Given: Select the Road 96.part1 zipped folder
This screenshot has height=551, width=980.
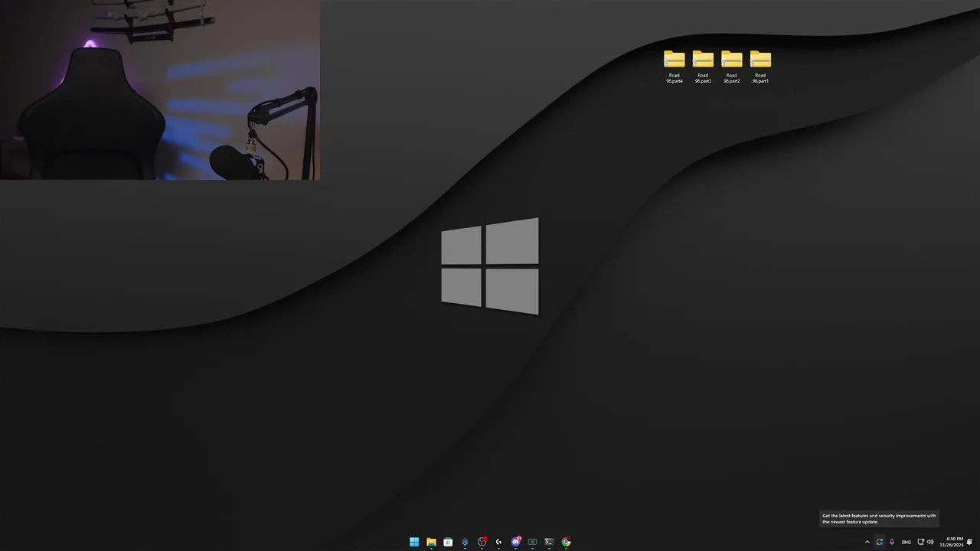Looking at the screenshot, I should [x=760, y=67].
